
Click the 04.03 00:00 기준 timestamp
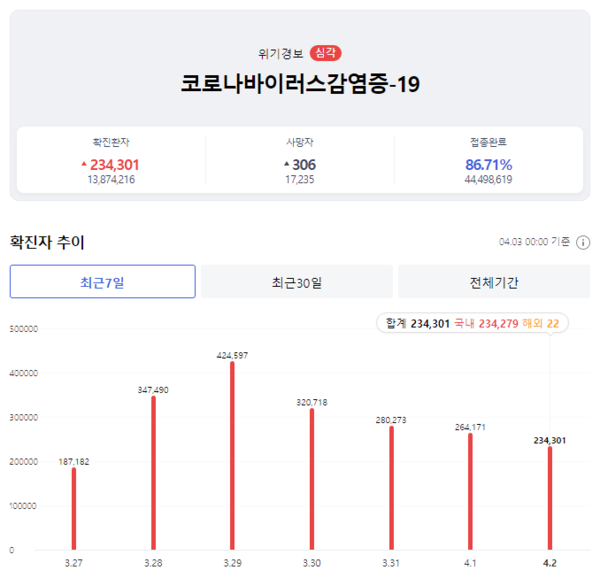point(535,242)
